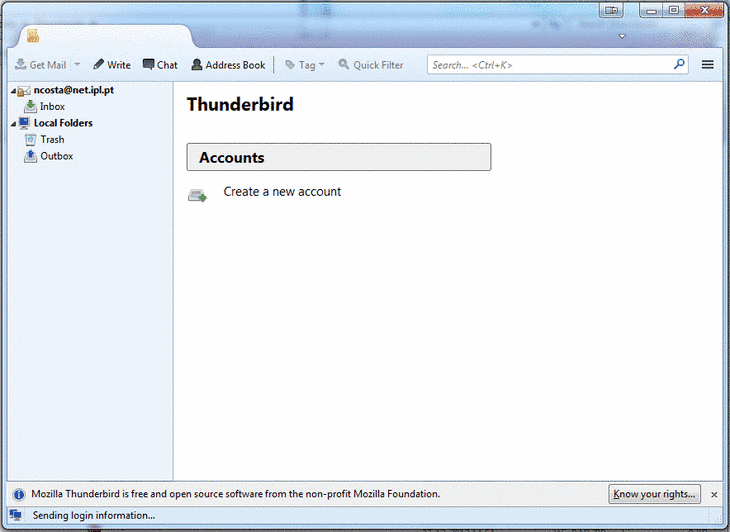Click the Trash bin icon
Screen dimensions: 730x532
coord(30,140)
